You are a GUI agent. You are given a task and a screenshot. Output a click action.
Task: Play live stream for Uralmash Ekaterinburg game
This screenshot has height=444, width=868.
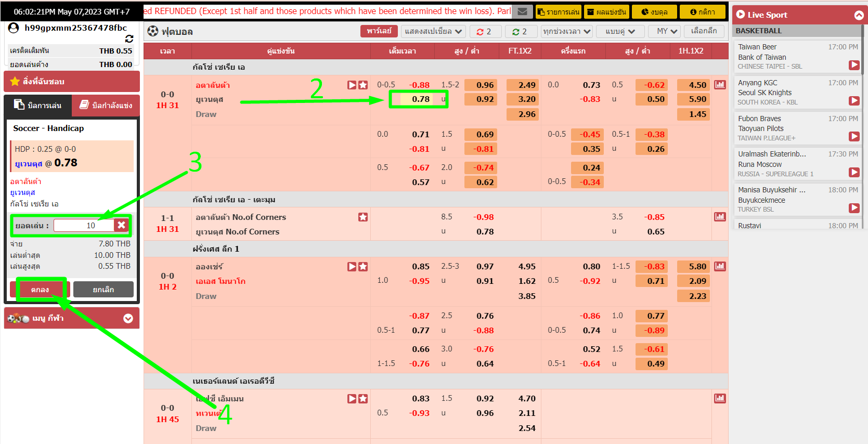click(854, 172)
